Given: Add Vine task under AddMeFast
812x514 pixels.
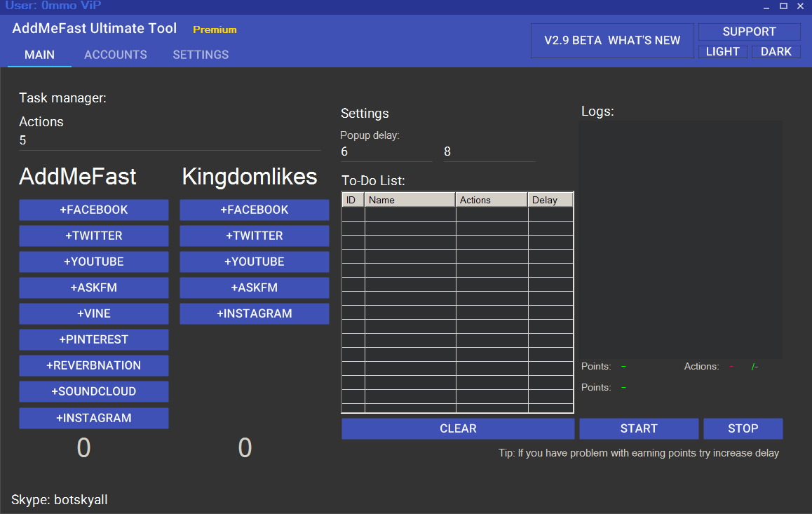Looking at the screenshot, I should [x=94, y=313].
